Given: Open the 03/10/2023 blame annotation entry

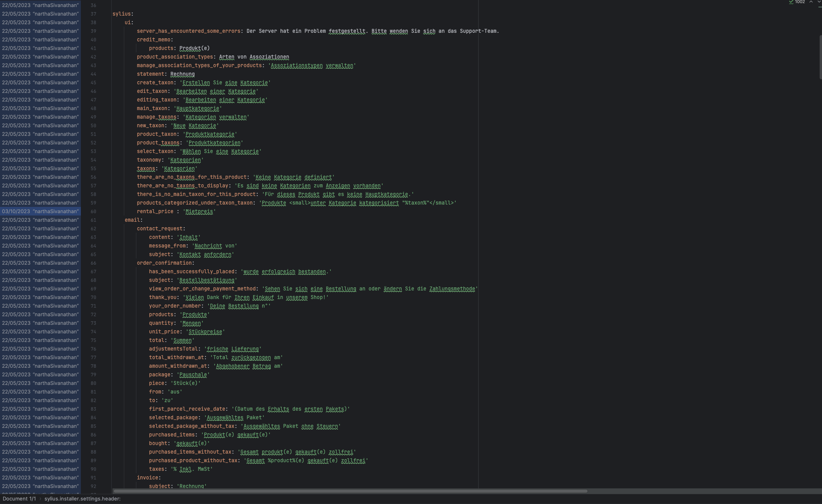Looking at the screenshot, I should [x=40, y=211].
